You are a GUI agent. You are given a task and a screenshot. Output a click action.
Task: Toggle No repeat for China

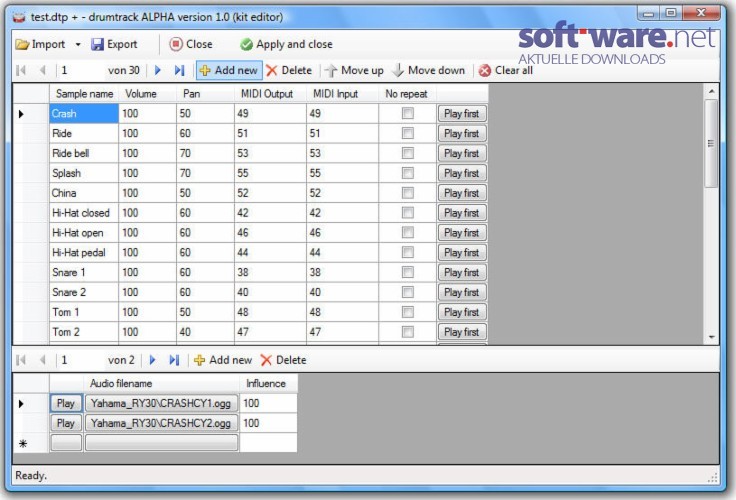tap(408, 193)
